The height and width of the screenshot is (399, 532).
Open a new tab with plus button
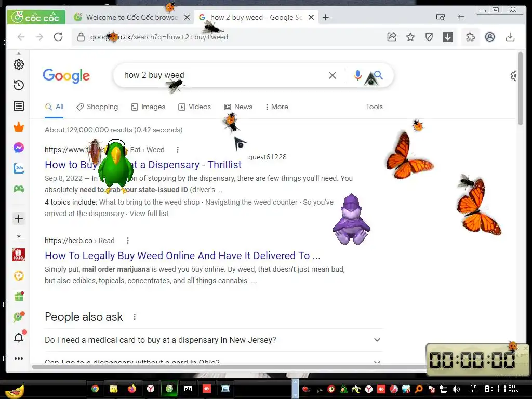[326, 17]
